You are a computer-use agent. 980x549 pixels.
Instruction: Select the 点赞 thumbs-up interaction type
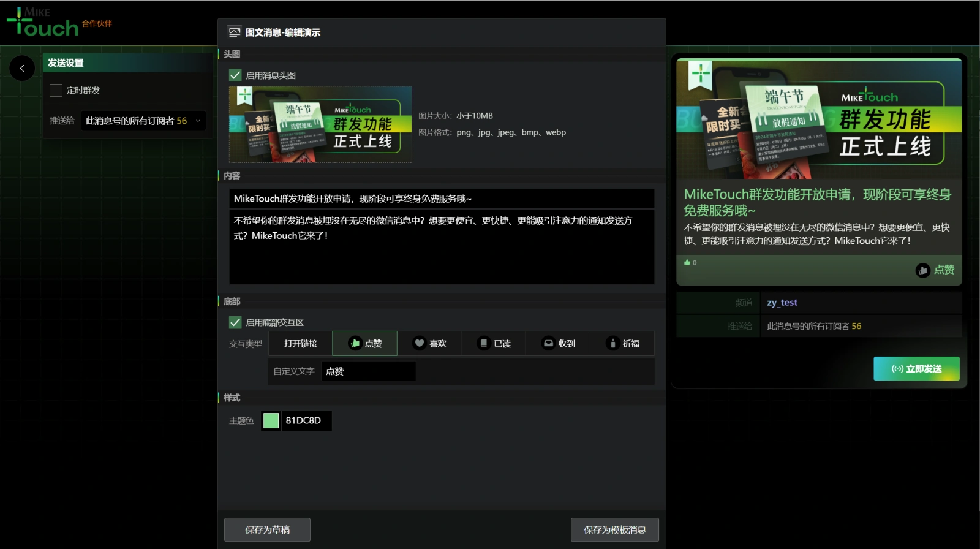coord(364,344)
